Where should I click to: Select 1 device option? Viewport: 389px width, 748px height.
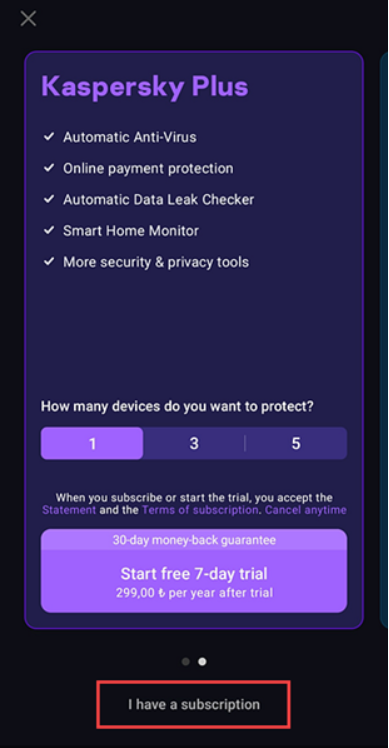(x=92, y=443)
